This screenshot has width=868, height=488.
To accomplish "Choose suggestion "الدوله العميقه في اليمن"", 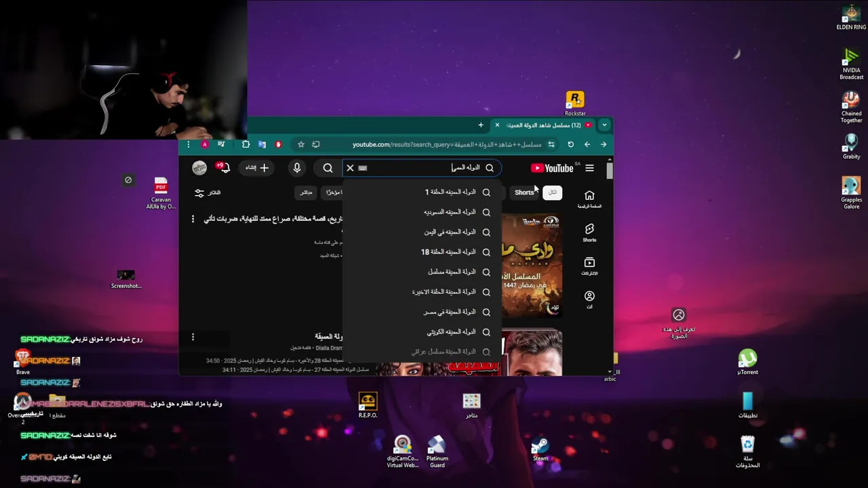I will pos(420,232).
